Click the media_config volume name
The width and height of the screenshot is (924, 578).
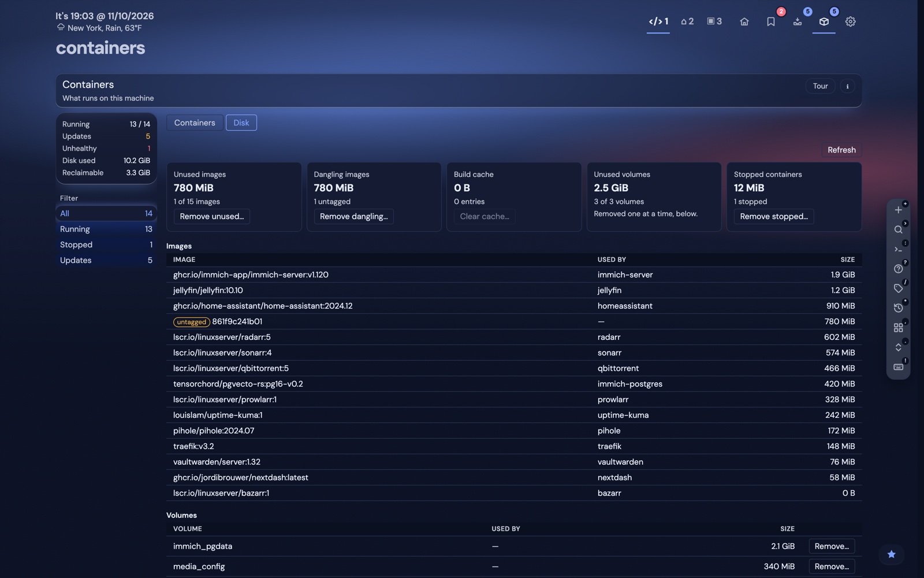pos(199,566)
